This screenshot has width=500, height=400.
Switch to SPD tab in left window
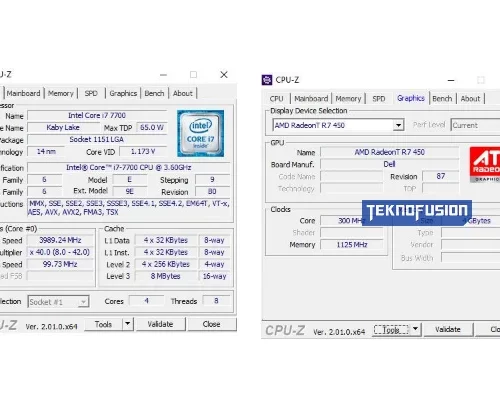point(91,93)
